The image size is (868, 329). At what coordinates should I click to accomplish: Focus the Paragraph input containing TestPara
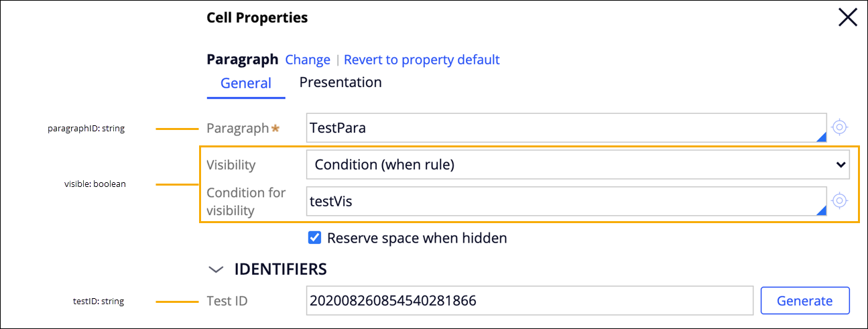(563, 128)
